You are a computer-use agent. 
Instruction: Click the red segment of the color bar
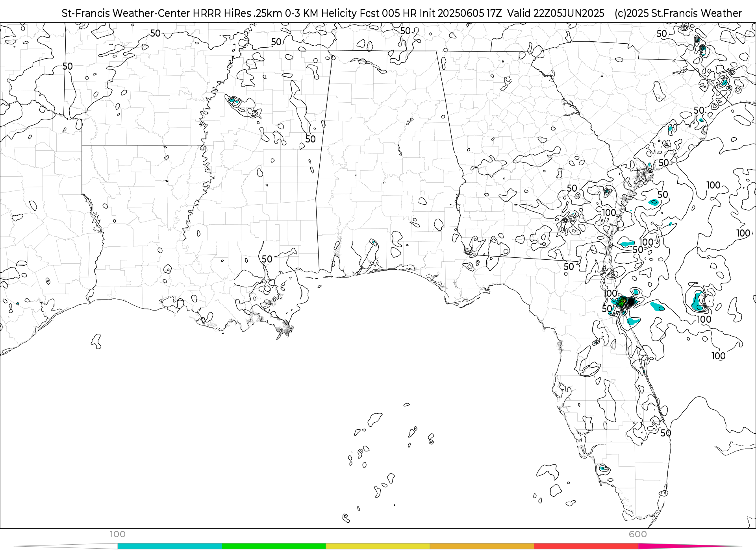pos(586,546)
